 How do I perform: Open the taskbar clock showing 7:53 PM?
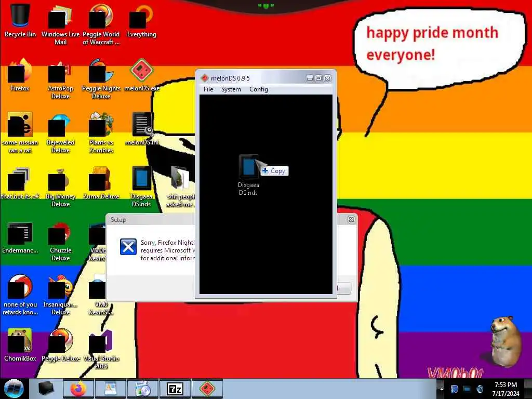tap(506, 389)
